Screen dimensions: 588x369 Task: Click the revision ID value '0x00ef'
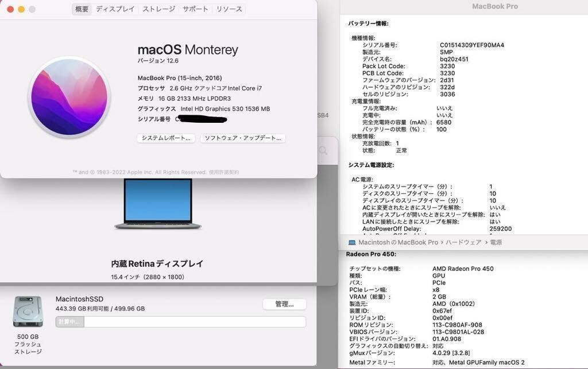tap(443, 318)
